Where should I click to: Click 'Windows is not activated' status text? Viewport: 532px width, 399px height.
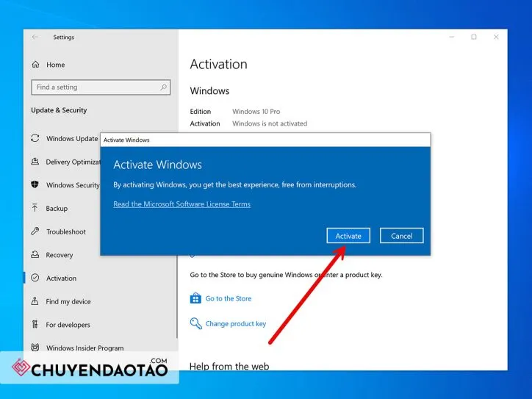[270, 123]
